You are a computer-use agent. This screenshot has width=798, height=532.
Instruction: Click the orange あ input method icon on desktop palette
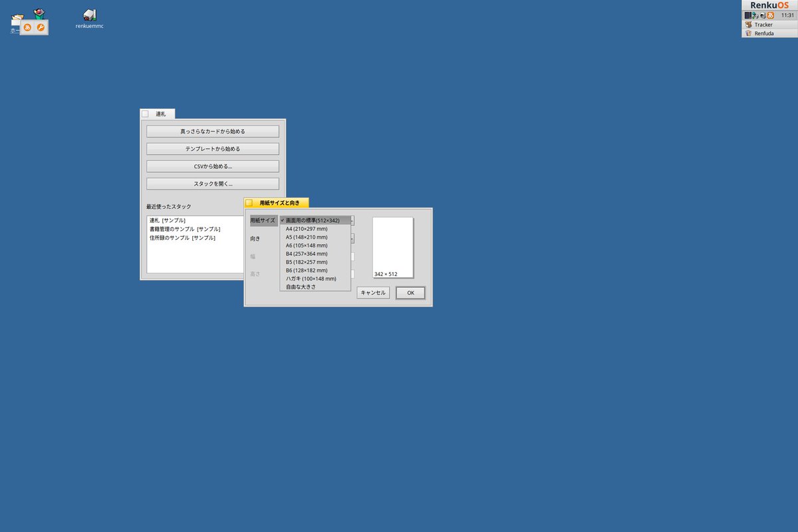28,27
